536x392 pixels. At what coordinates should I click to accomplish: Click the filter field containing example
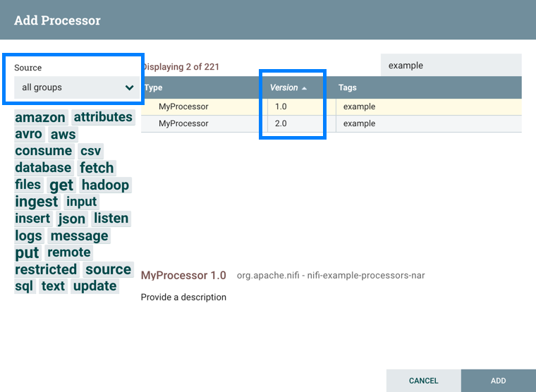451,66
